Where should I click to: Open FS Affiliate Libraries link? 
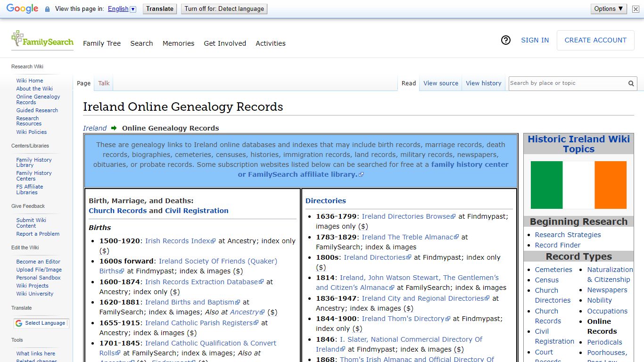click(x=30, y=189)
